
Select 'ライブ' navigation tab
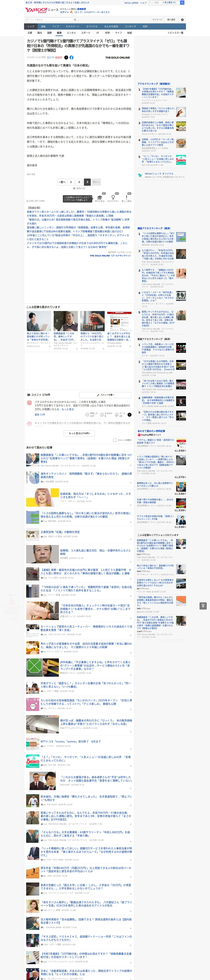point(56,27)
